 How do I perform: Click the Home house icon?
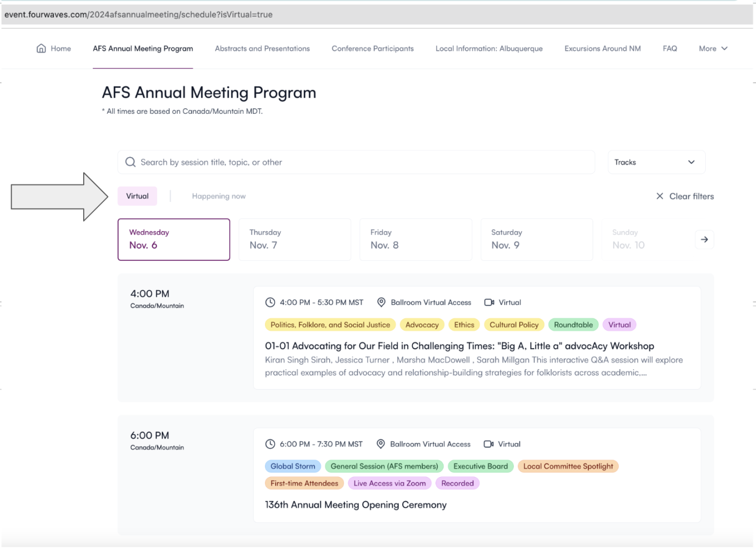41,48
